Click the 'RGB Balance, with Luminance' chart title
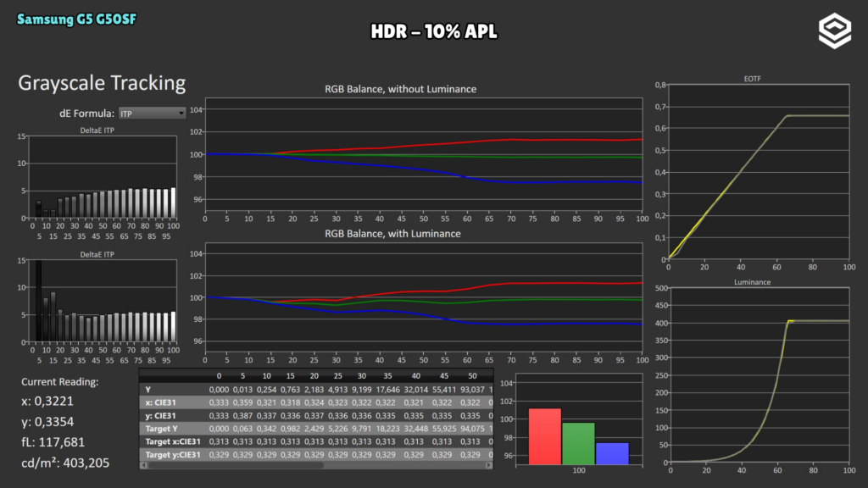Screen dimensions: 868x488 392,234
